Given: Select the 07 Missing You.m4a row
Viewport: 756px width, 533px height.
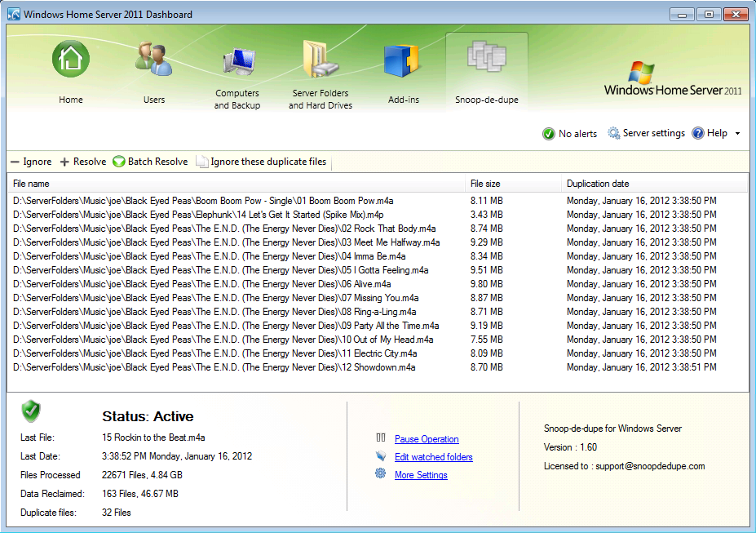Looking at the screenshot, I should (377, 298).
